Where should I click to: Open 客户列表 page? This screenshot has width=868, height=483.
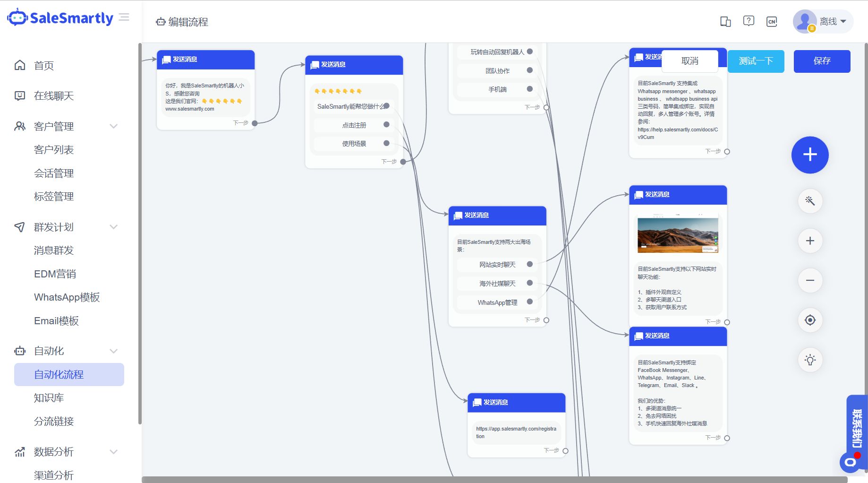pyautogui.click(x=54, y=150)
